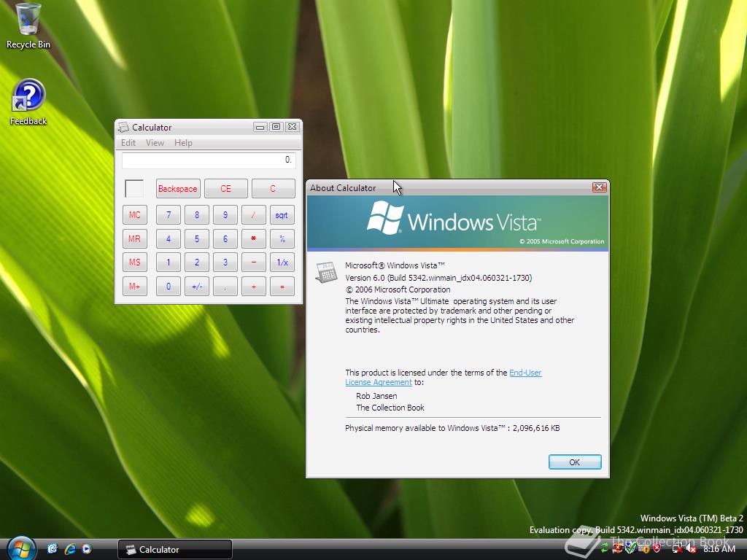This screenshot has width=747, height=560.
Task: Click the memory indicator box in Calculator
Action: click(134, 188)
